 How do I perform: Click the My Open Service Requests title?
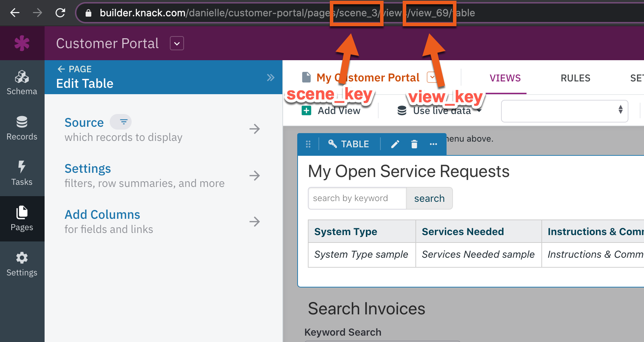coord(409,171)
